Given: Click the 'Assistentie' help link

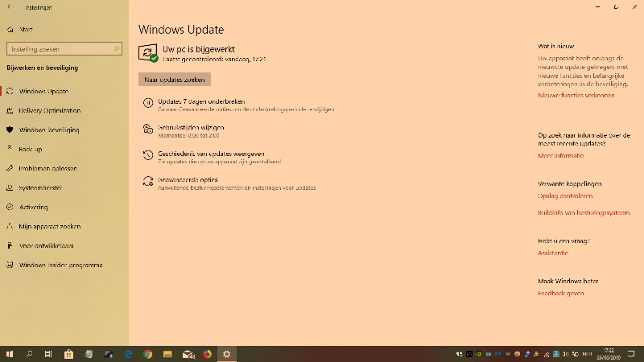Looking at the screenshot, I should [x=553, y=253].
